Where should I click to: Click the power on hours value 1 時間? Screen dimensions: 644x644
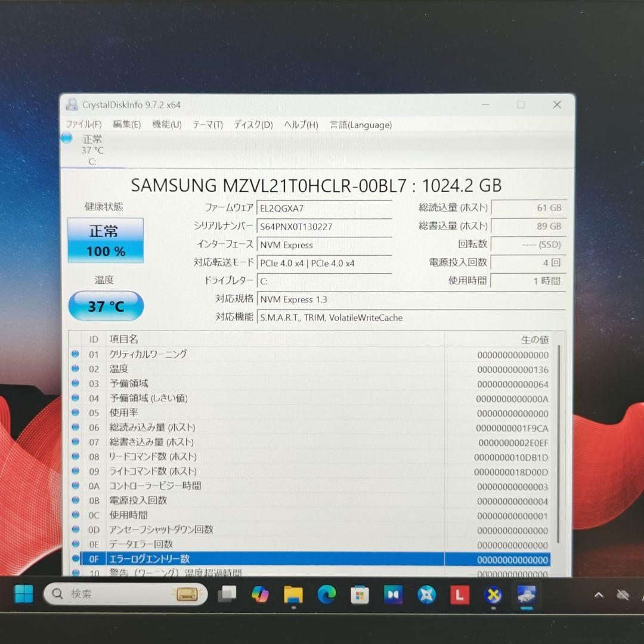(x=528, y=280)
